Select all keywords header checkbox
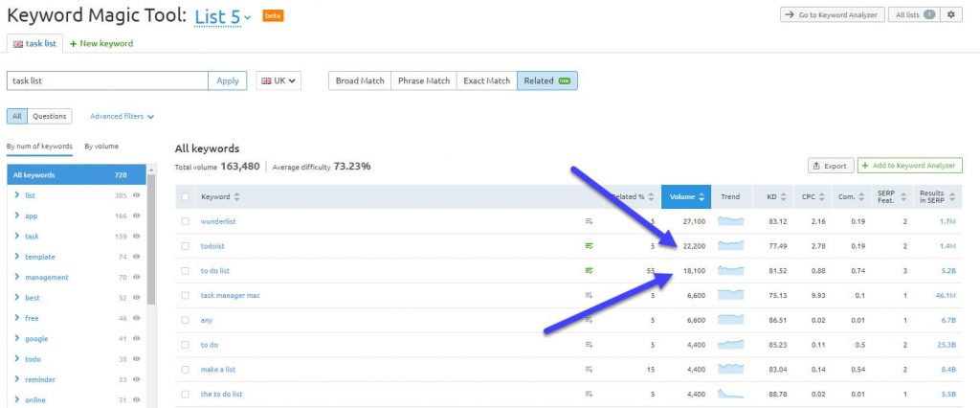Image resolution: width=980 pixels, height=408 pixels. coord(185,197)
